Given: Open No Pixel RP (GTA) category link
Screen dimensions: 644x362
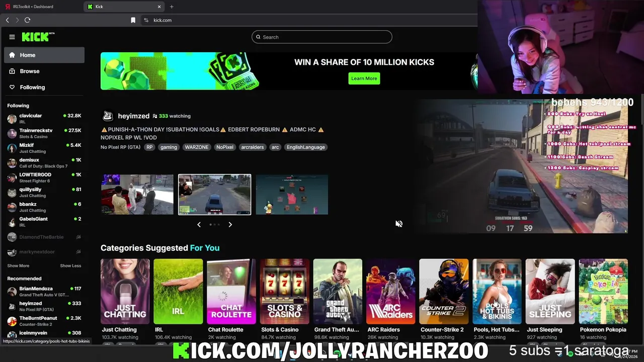Looking at the screenshot, I should click(120, 147).
